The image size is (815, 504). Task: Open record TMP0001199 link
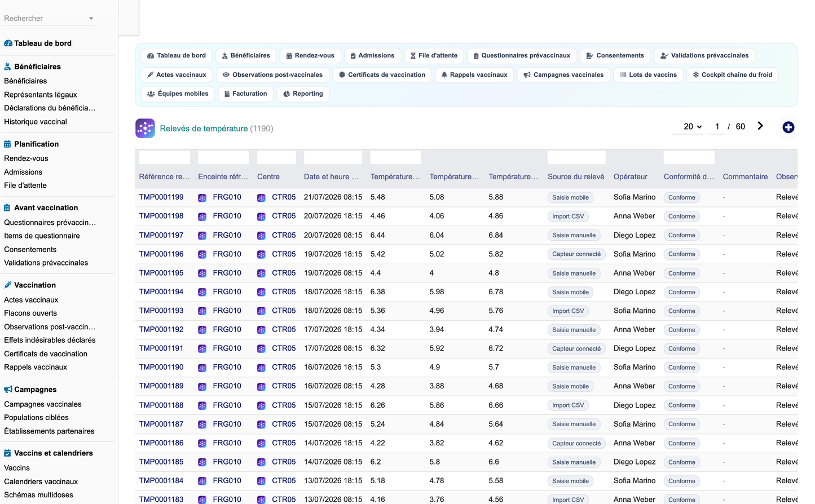click(161, 197)
